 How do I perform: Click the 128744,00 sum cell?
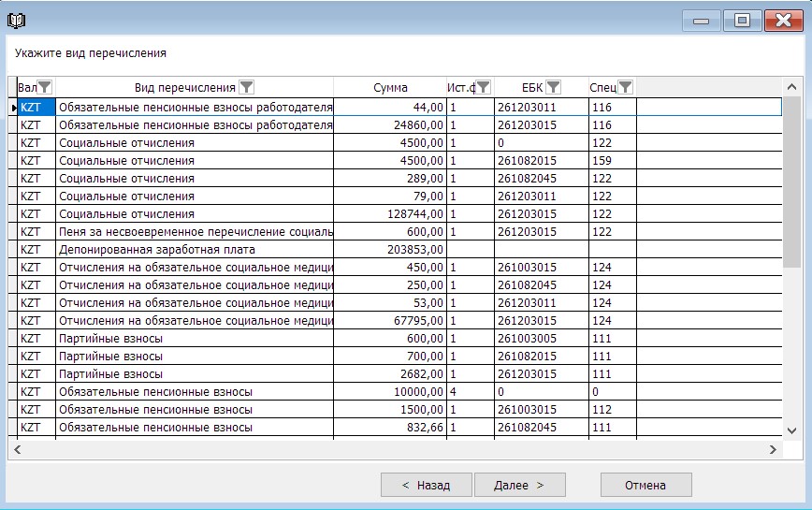pyautogui.click(x=391, y=214)
